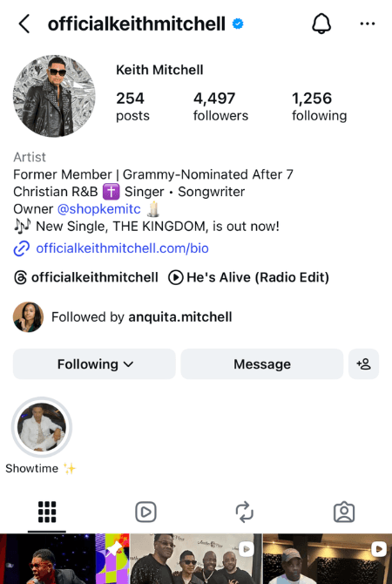Screen dimensions: 392x584
Task: Open anquita.mitchell mutual follower
Action: tap(180, 317)
